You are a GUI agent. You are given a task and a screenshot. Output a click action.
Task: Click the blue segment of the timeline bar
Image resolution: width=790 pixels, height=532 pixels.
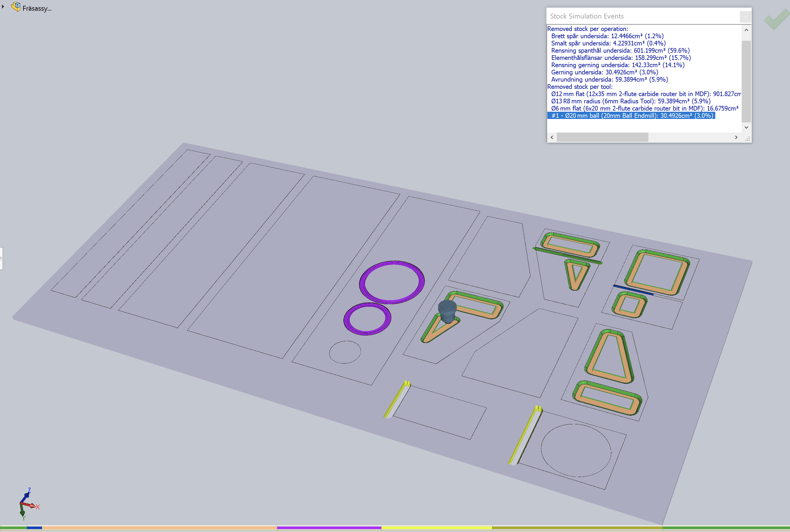pyautogui.click(x=34, y=528)
